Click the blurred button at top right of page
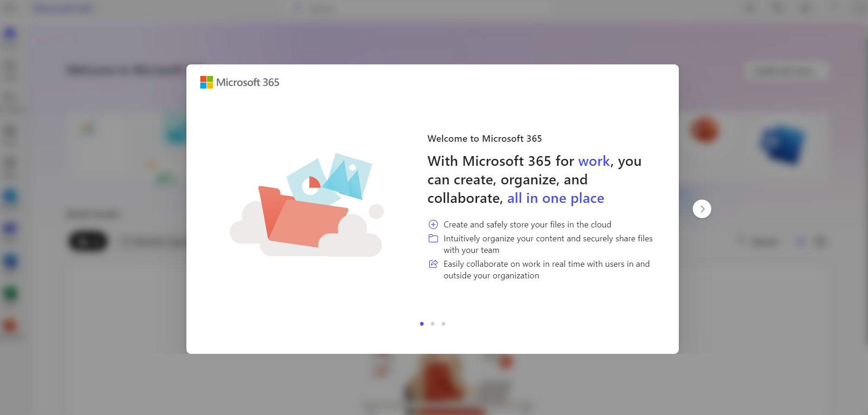 click(786, 71)
